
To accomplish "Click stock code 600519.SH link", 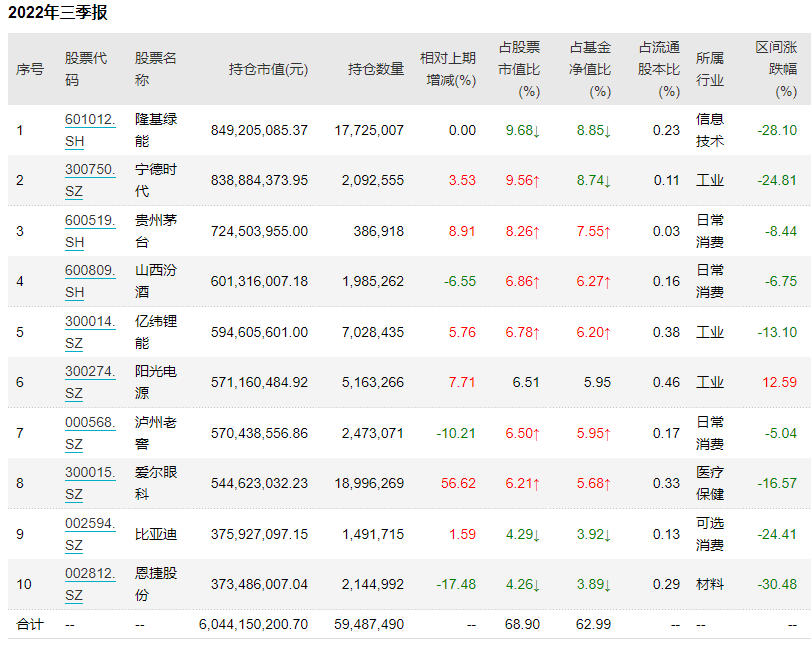I will point(89,220).
